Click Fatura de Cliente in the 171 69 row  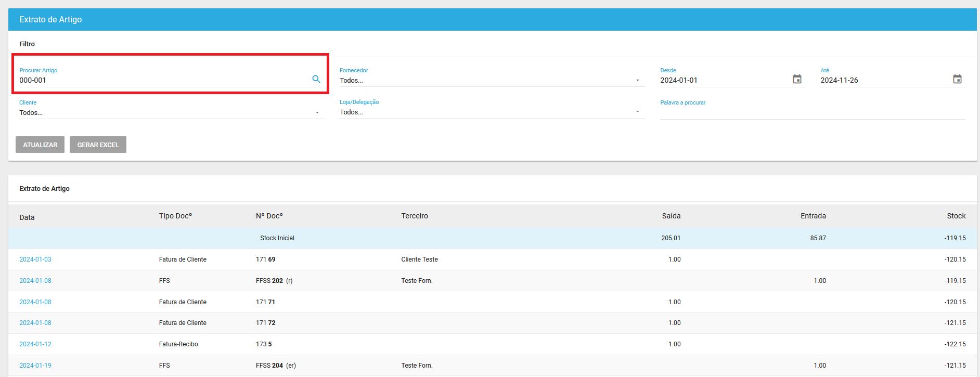click(x=183, y=259)
